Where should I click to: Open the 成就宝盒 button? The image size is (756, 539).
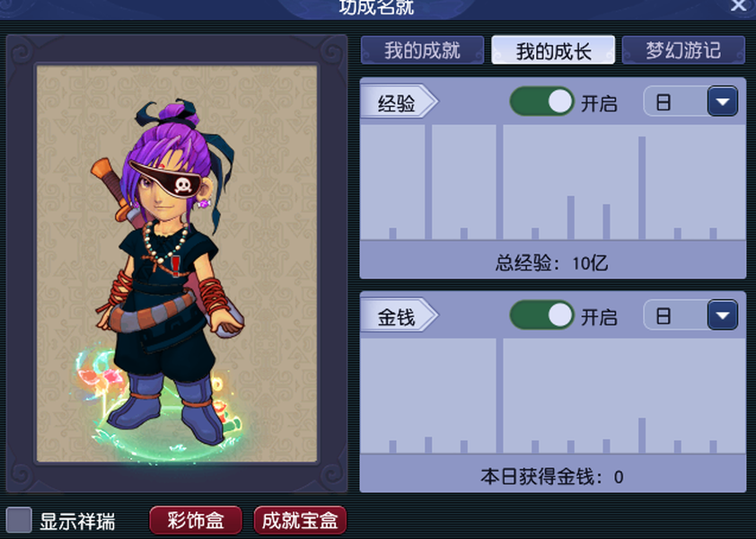[x=300, y=520]
